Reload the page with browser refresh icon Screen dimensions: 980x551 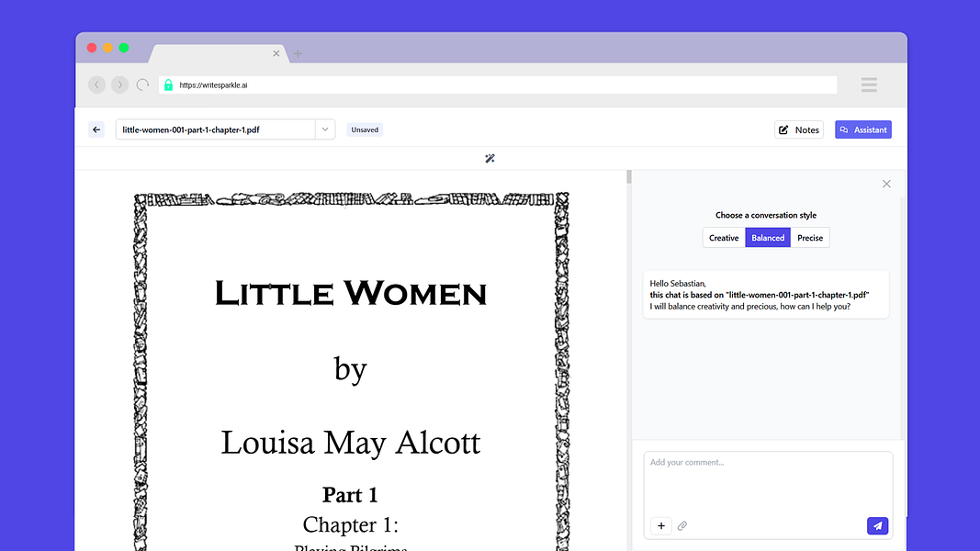point(143,85)
